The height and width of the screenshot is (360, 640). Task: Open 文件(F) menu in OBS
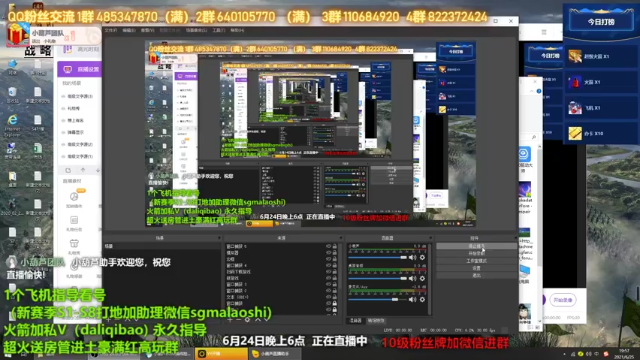tap(111, 31)
